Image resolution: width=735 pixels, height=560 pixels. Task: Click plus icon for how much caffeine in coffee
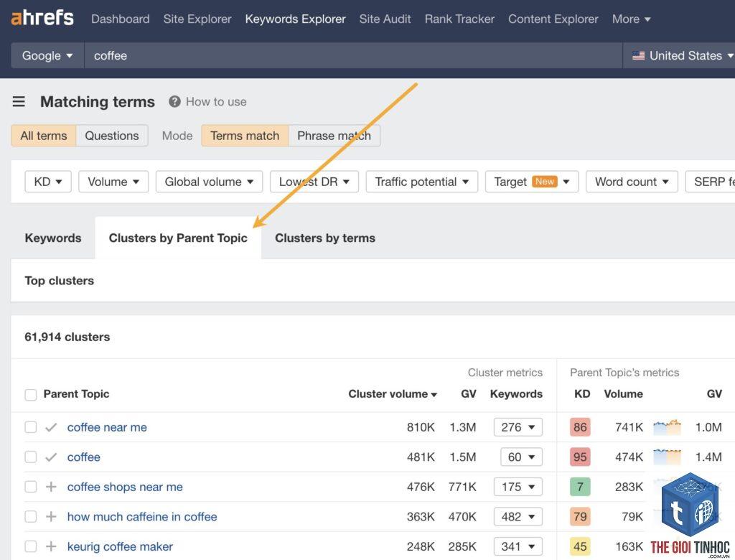[51, 517]
